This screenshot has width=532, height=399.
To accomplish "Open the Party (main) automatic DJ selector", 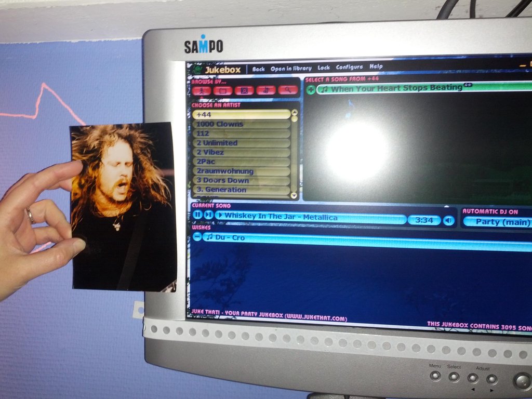I will point(497,222).
